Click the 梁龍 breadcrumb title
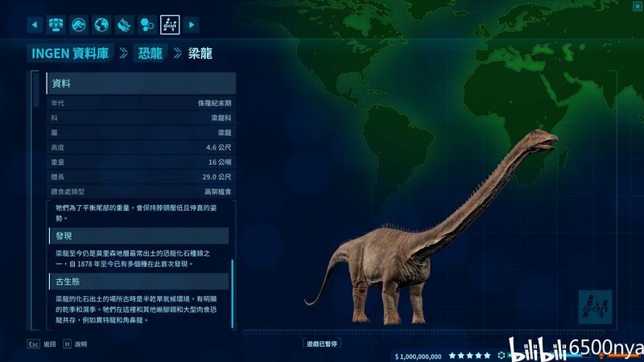This screenshot has height=362, width=644. point(200,53)
